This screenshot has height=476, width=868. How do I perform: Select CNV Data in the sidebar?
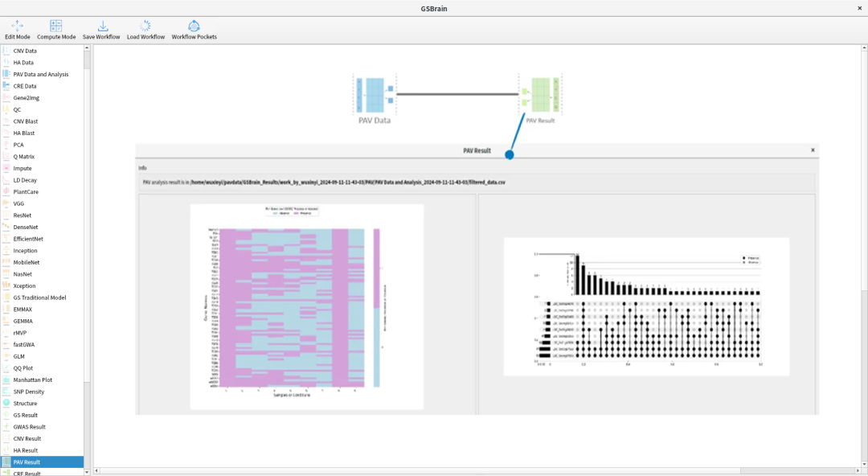click(x=42, y=51)
